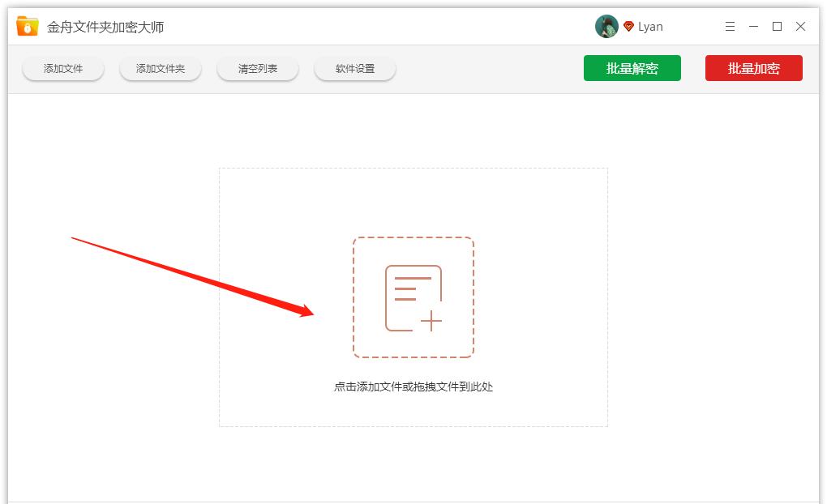The image size is (827, 504).
Task: Open 软件设置 to adjust software settings
Action: [354, 68]
